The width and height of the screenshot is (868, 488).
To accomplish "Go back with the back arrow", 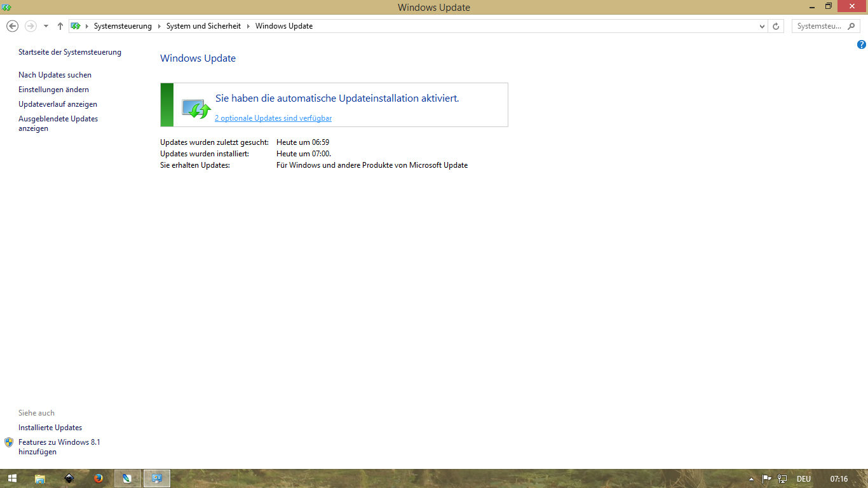I will coord(12,26).
